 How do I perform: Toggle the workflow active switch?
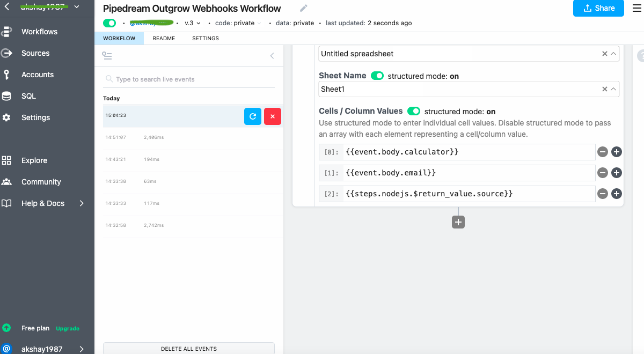tap(109, 23)
